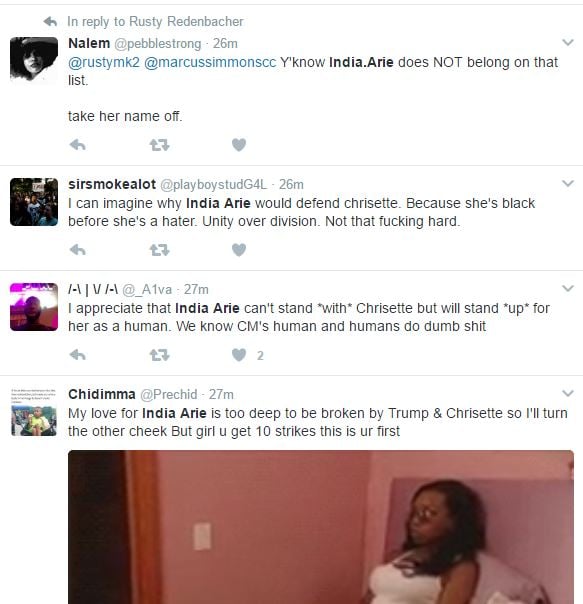Toggle like on @_A1va's tweet with 2 likes
Viewport: 583px width, 604px height.
pos(239,355)
